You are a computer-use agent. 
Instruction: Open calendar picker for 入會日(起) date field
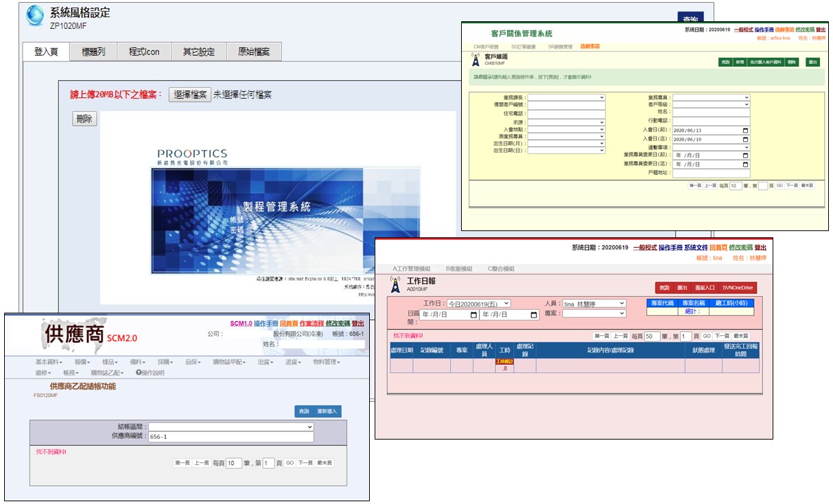[745, 130]
